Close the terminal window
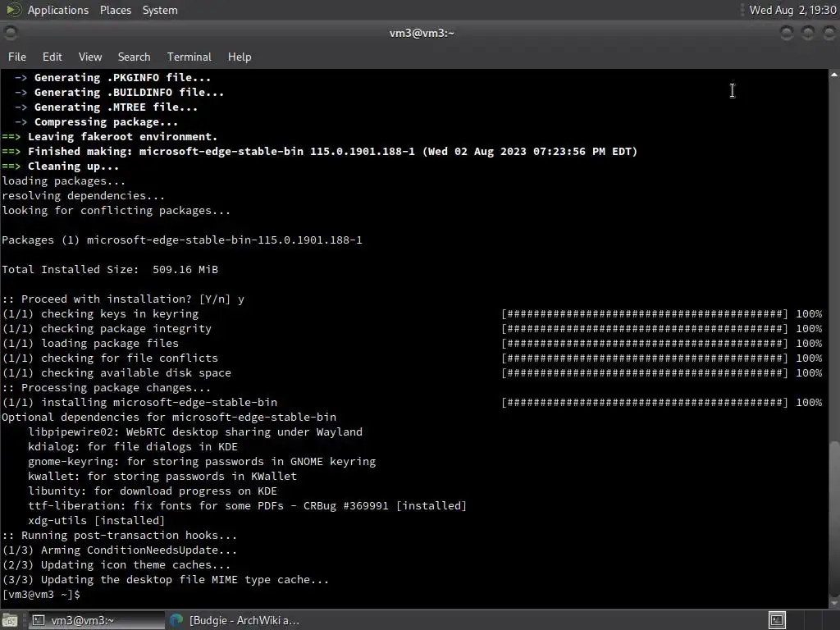 tap(829, 33)
